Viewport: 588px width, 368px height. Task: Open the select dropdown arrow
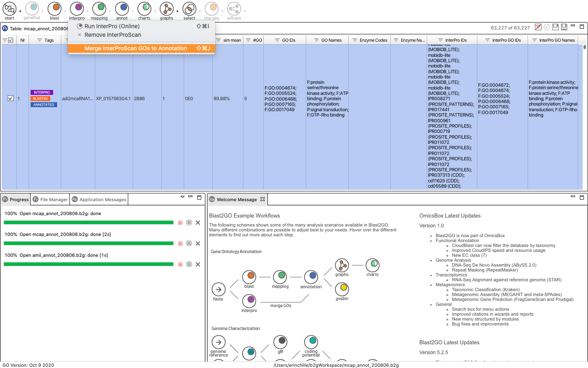click(x=200, y=11)
